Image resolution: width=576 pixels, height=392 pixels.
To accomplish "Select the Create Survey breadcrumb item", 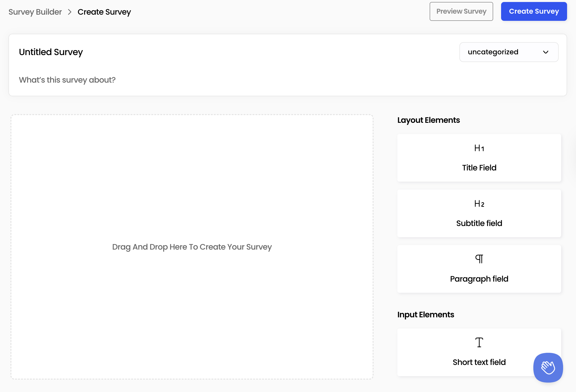I will point(104,12).
